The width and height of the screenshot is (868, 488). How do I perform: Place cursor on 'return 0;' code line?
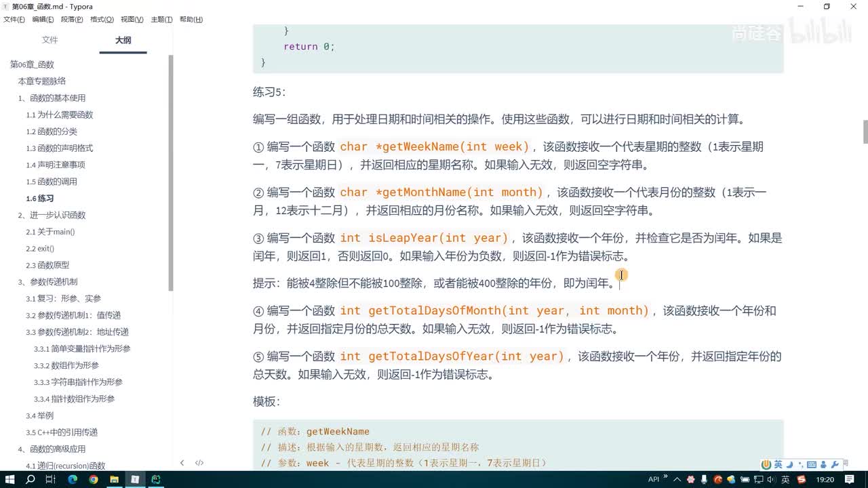(x=309, y=47)
